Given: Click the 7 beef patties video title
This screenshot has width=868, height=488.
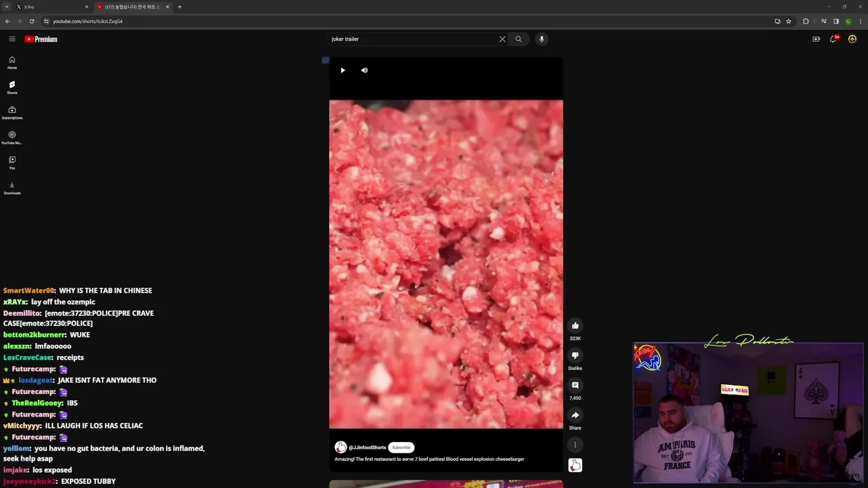Looking at the screenshot, I should [x=429, y=460].
